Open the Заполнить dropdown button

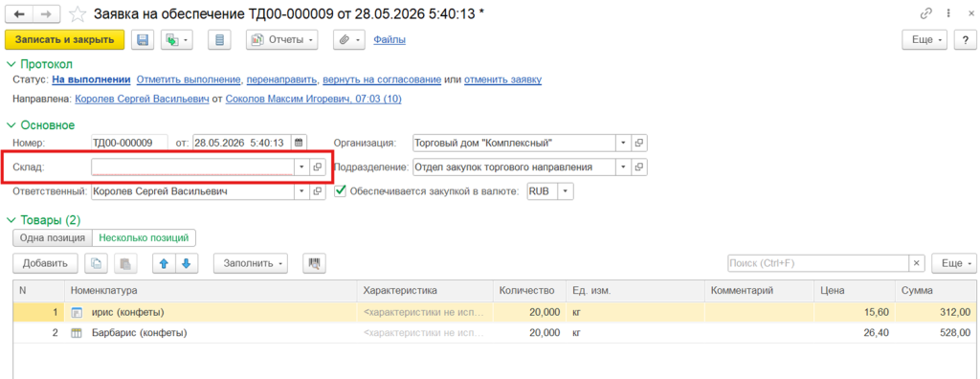(x=252, y=263)
